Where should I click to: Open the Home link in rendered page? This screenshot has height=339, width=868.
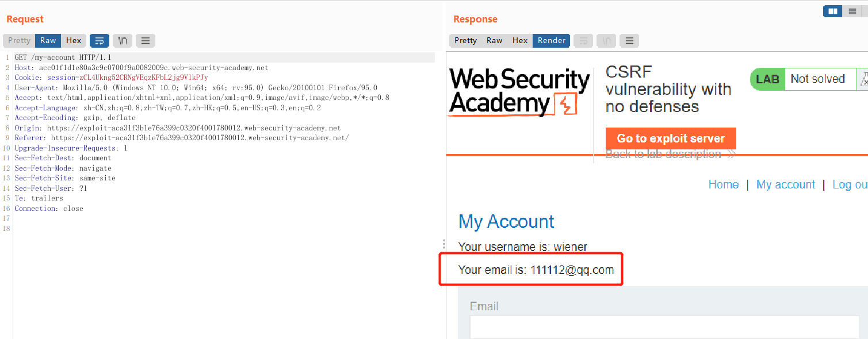723,184
